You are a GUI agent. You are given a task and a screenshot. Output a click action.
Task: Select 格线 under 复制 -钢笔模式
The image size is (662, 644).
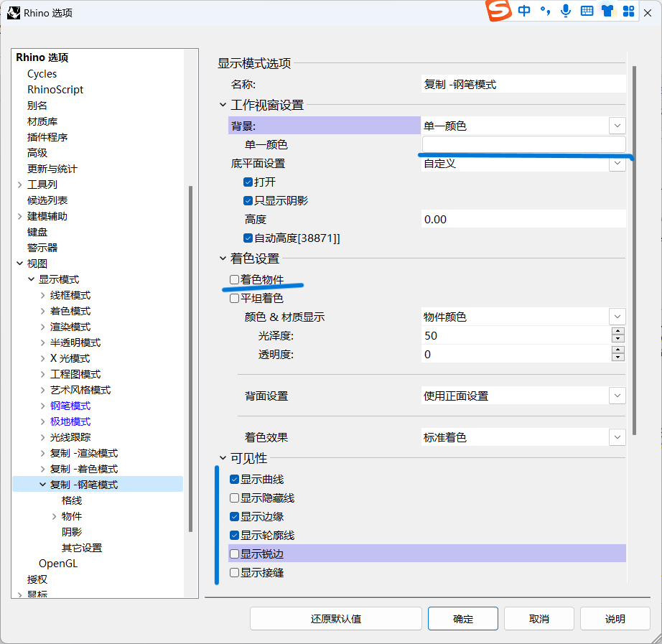72,500
